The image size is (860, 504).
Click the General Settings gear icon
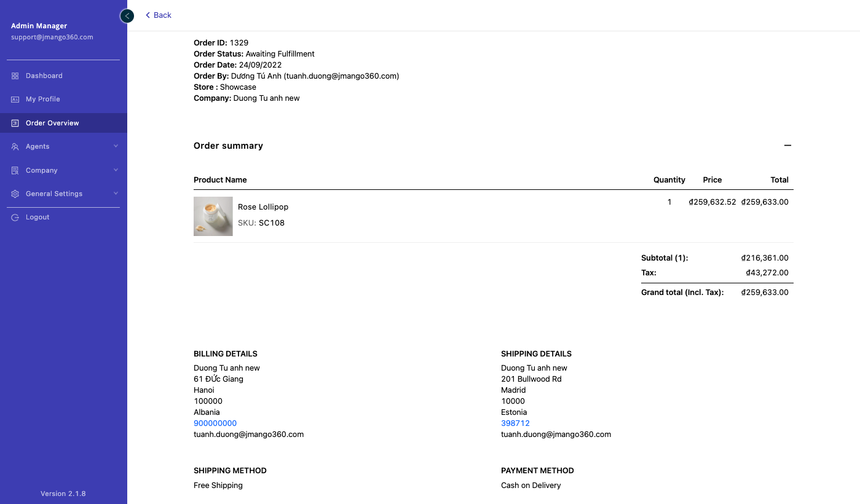(15, 194)
